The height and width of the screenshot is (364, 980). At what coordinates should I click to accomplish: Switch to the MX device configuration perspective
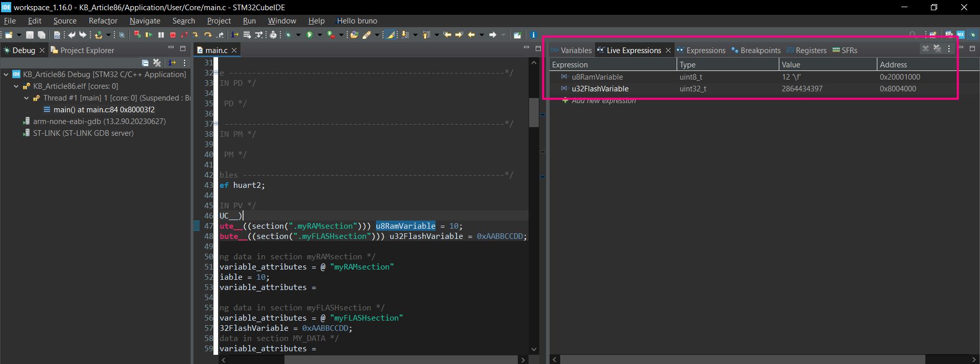click(x=961, y=35)
